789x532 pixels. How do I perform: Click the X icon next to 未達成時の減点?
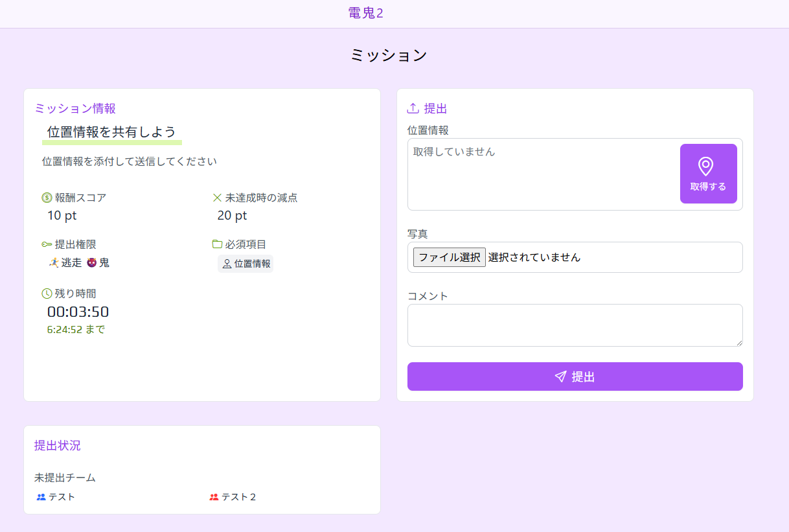tap(217, 198)
